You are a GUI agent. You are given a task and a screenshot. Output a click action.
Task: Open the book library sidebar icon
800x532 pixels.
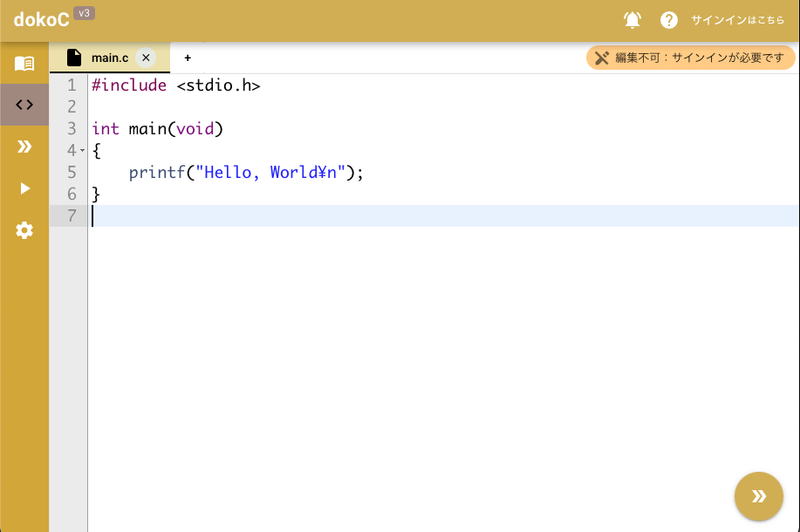coord(24,64)
